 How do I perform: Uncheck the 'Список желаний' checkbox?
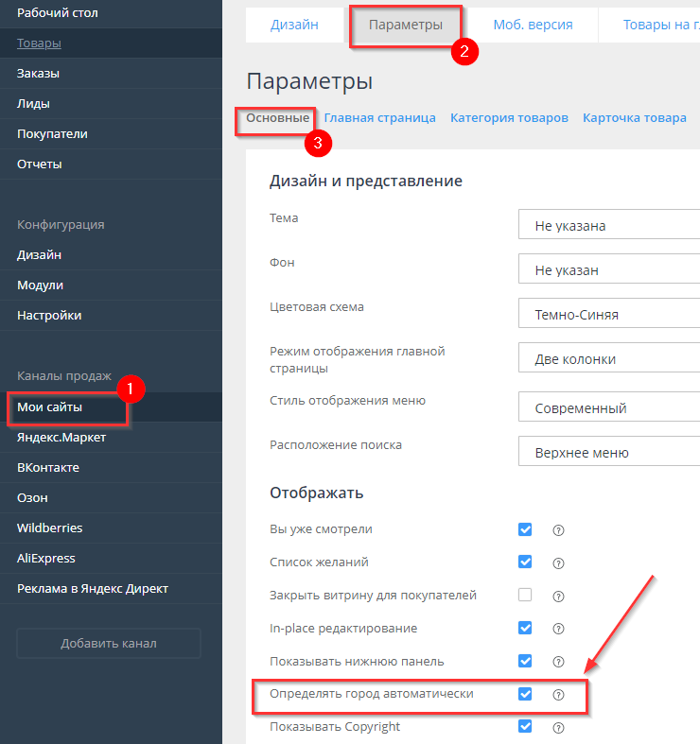(525, 562)
